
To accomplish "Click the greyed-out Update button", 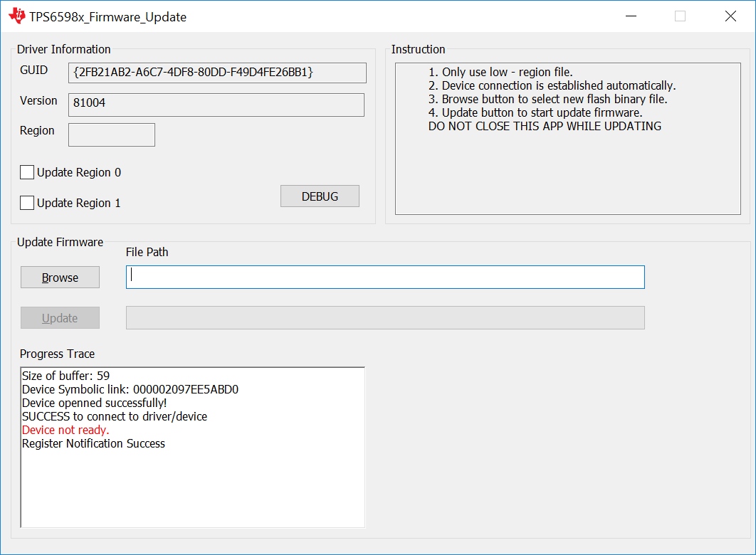I will pos(60,318).
